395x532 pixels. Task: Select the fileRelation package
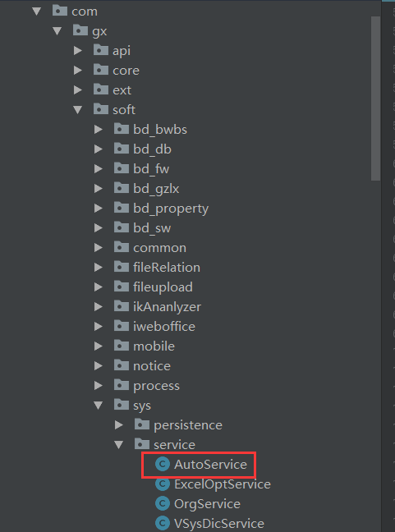click(167, 268)
